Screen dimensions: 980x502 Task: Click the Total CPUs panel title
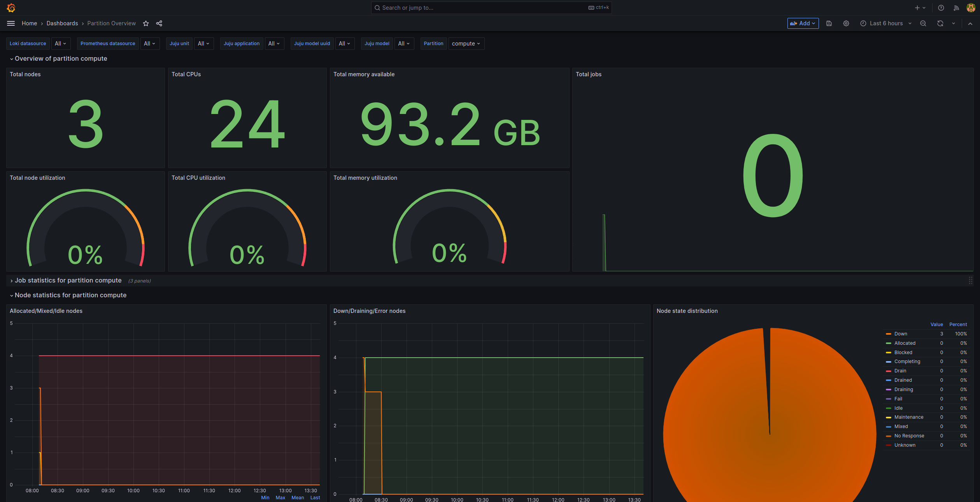pos(186,74)
